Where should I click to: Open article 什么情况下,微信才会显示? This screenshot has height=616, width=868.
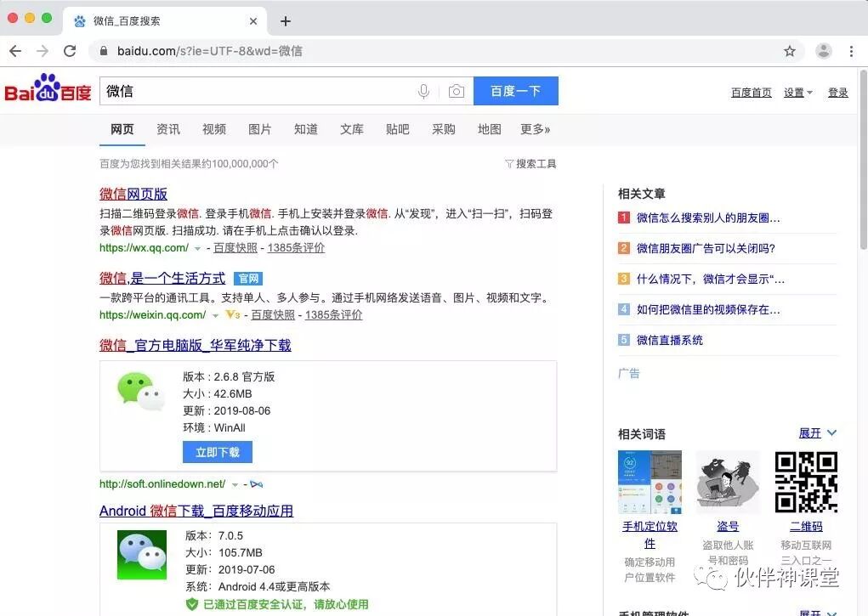710,279
